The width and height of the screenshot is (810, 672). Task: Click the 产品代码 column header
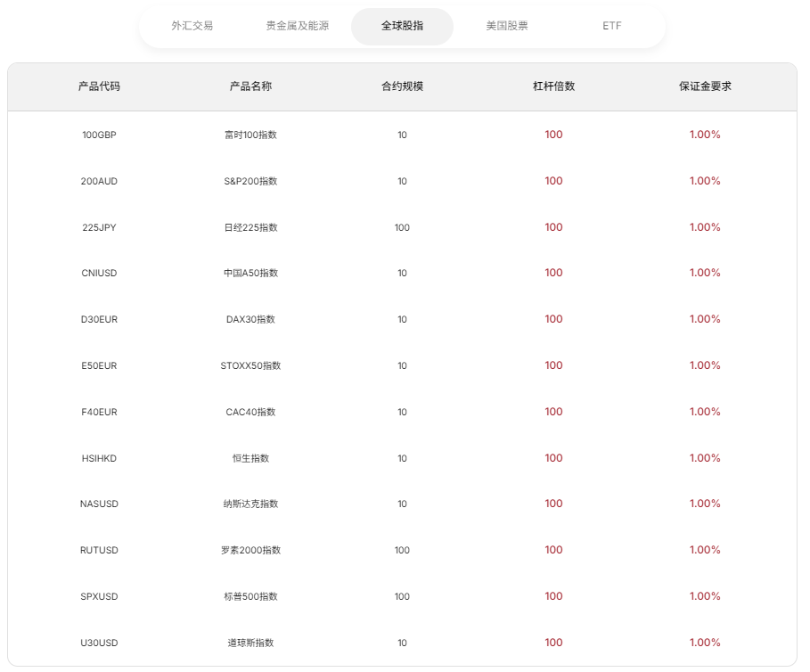(97, 86)
